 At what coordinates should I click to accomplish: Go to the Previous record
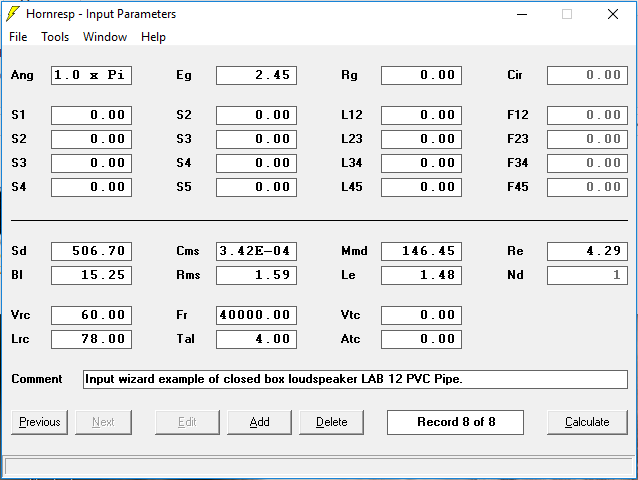pos(39,422)
